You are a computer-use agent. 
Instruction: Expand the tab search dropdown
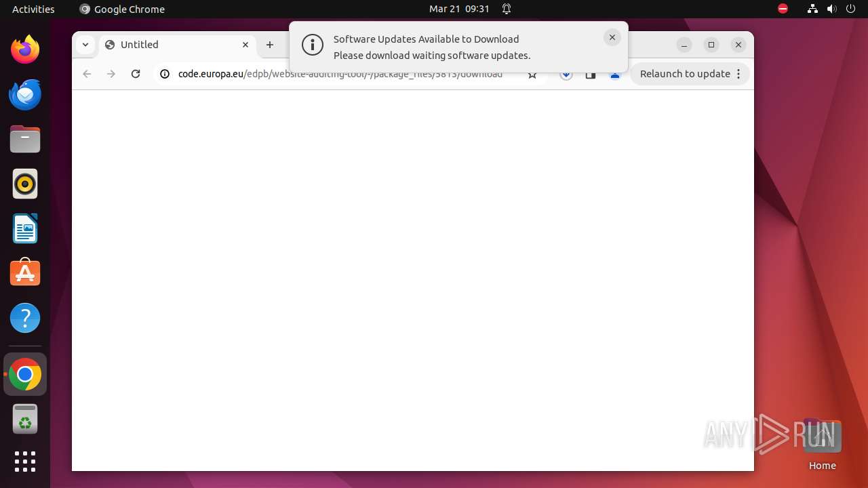tap(85, 45)
